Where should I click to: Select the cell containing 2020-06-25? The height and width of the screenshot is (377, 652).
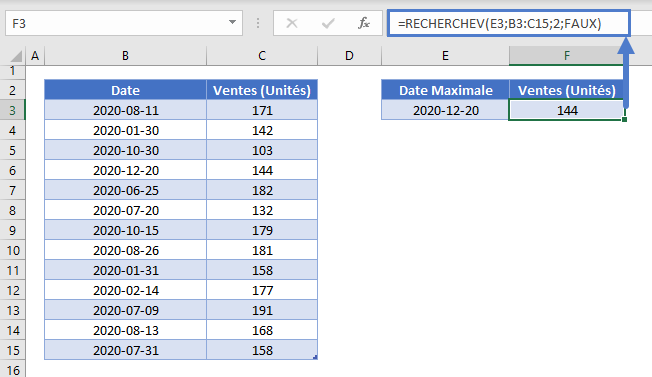125,190
